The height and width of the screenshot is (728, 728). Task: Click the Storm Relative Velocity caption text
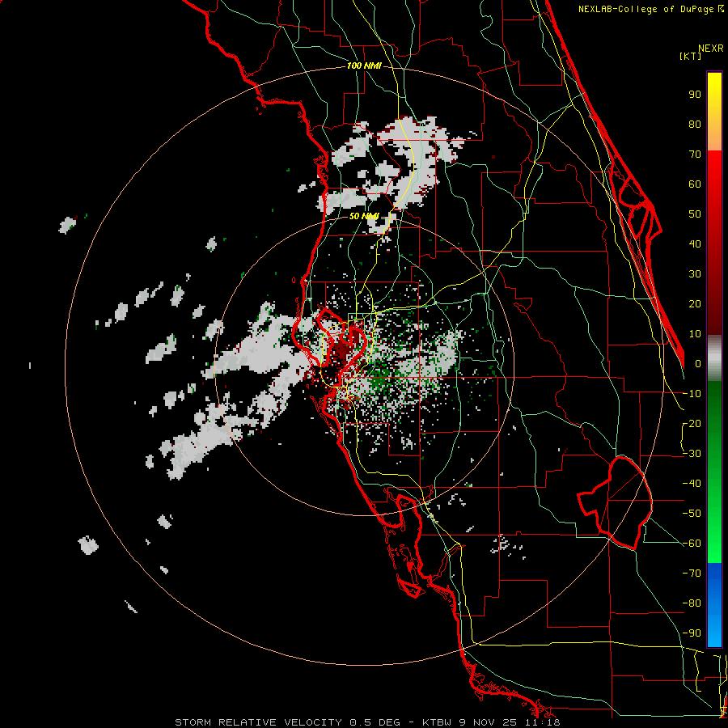tap(367, 722)
